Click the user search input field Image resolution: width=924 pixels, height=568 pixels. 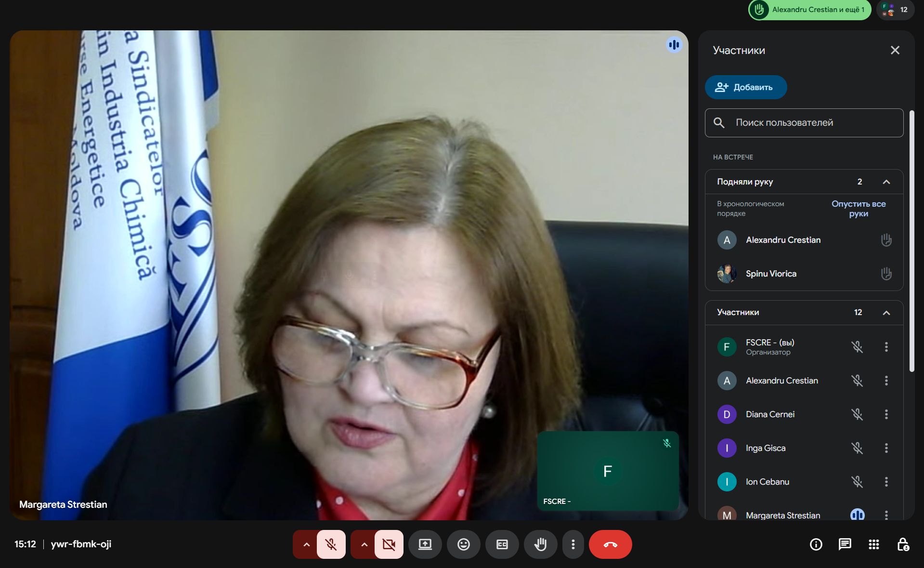click(804, 123)
